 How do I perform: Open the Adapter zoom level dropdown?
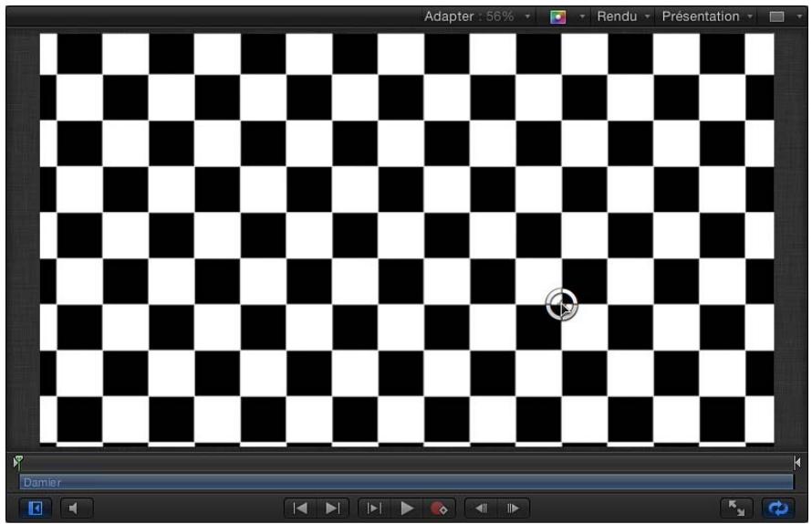click(x=477, y=16)
